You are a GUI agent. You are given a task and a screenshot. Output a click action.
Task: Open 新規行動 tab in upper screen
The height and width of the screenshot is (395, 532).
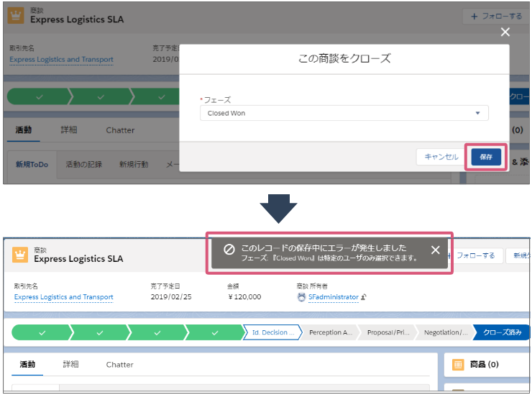point(134,164)
